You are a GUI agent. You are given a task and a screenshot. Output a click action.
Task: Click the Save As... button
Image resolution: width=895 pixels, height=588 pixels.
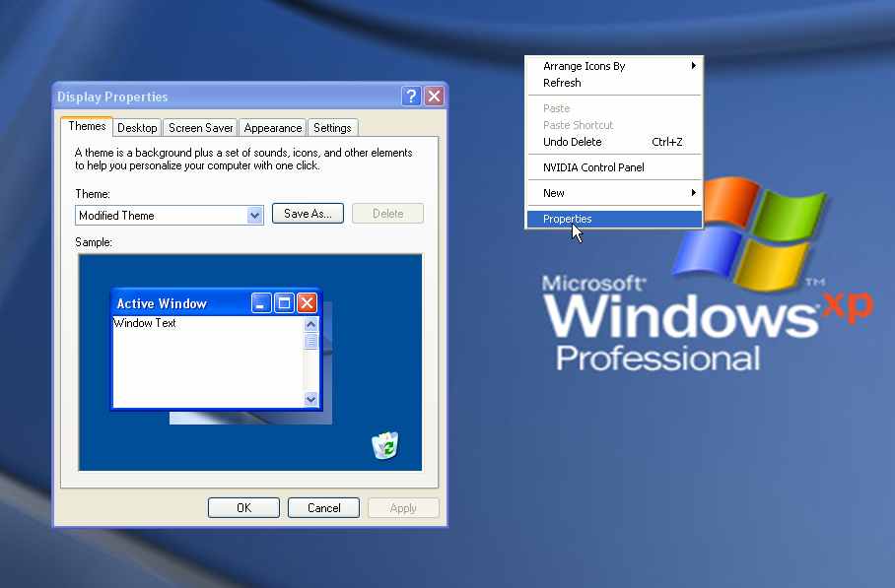tap(308, 214)
